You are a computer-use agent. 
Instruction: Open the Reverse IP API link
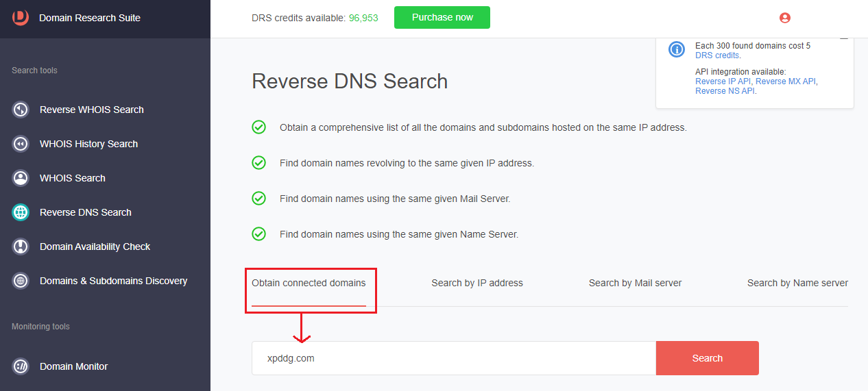click(723, 81)
